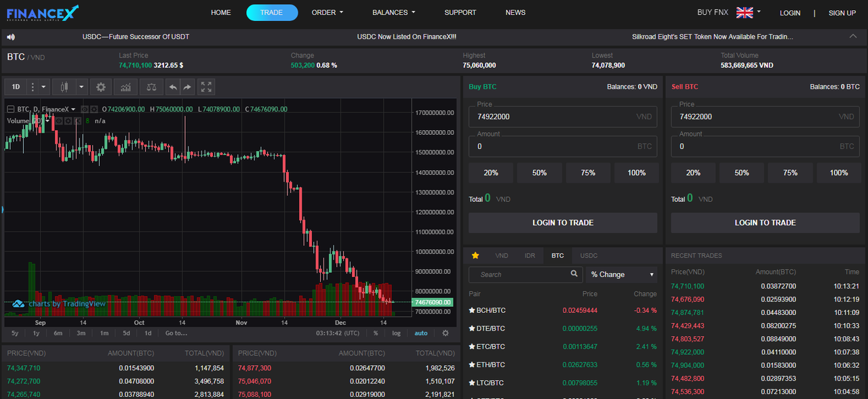The image size is (868, 399).
Task: Open the ORDER menu dropdown
Action: click(328, 12)
